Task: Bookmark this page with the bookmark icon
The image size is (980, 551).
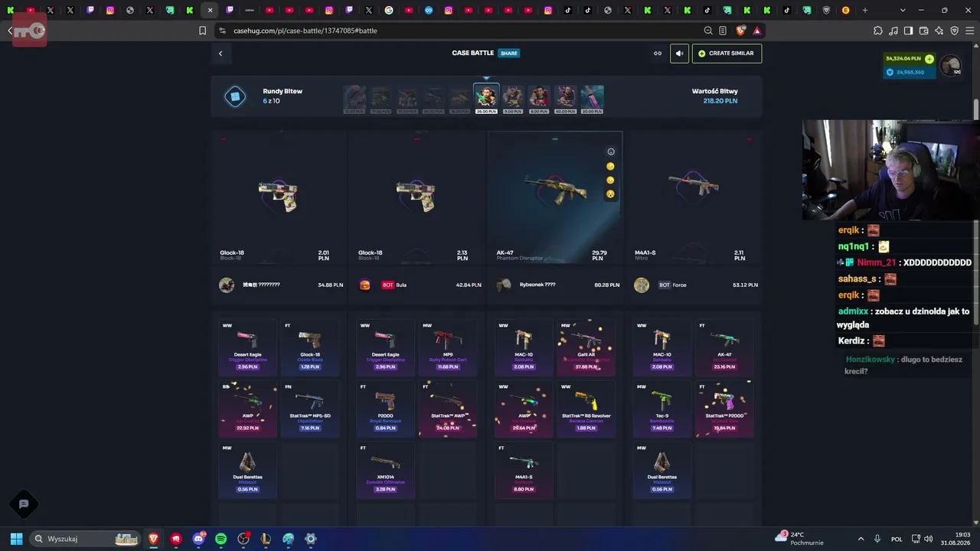Action: point(202,31)
